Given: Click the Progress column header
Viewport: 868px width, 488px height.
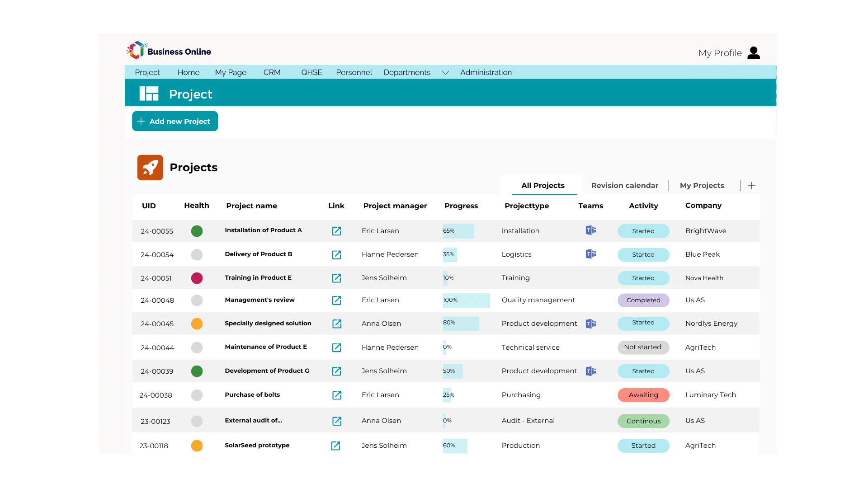Looking at the screenshot, I should pos(461,206).
